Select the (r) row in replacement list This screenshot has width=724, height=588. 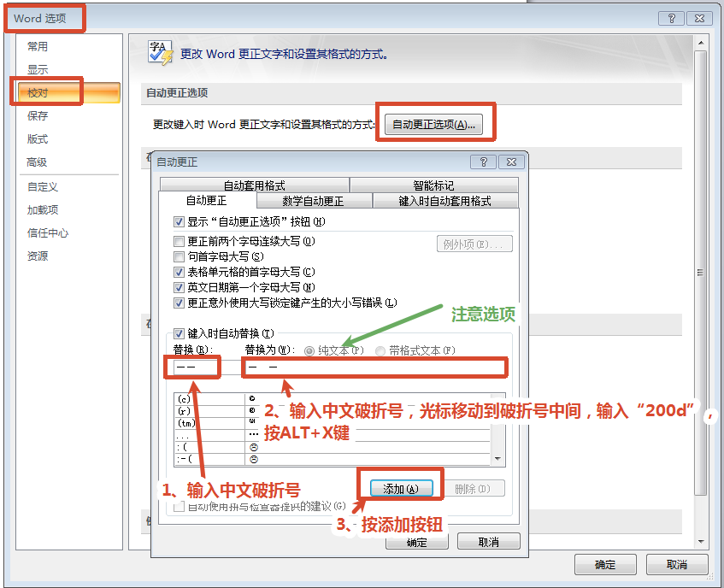pyautogui.click(x=333, y=411)
